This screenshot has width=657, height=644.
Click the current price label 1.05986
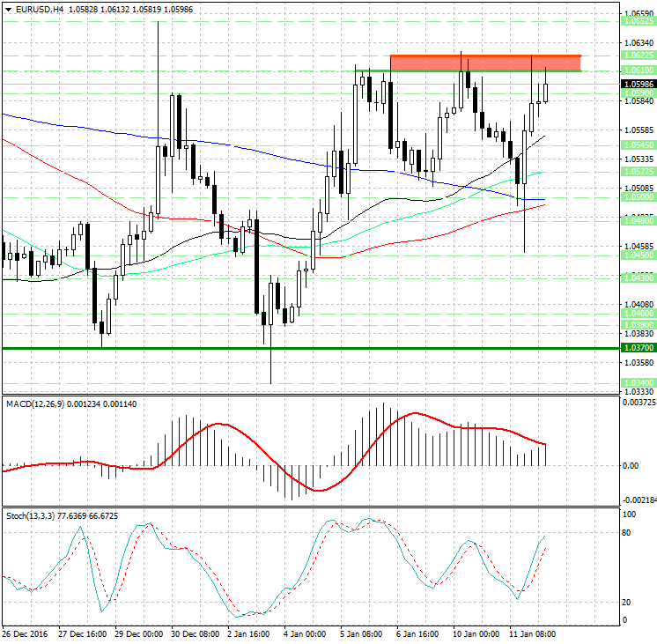tap(637, 85)
